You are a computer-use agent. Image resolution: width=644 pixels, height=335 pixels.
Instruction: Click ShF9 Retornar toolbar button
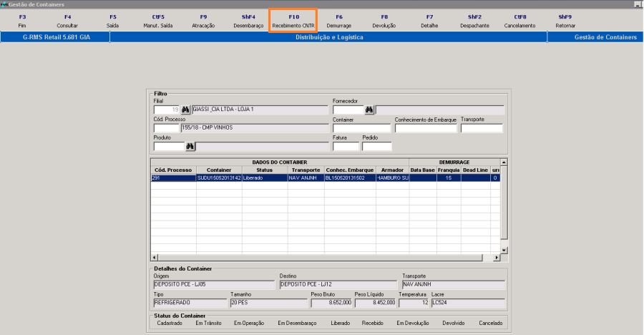pos(565,21)
